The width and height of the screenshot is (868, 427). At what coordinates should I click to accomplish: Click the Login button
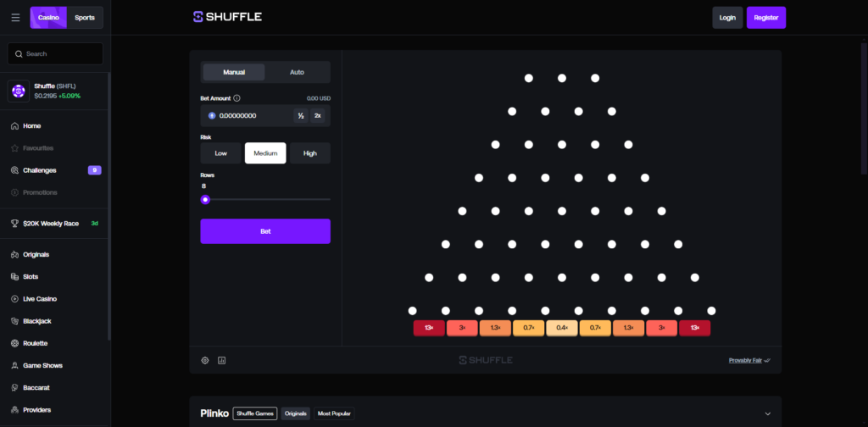click(x=727, y=18)
